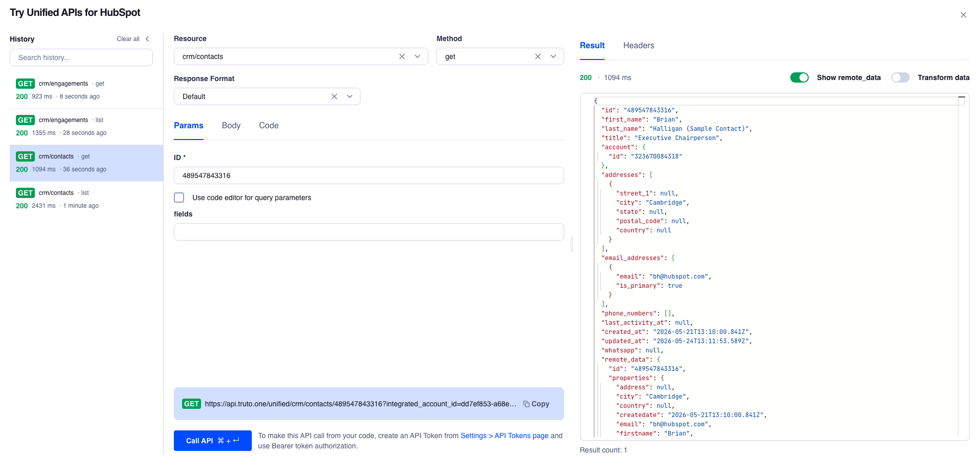Viewport: 980px width, 474px height.
Task: Click the copy icon beside the URL
Action: tap(526, 404)
